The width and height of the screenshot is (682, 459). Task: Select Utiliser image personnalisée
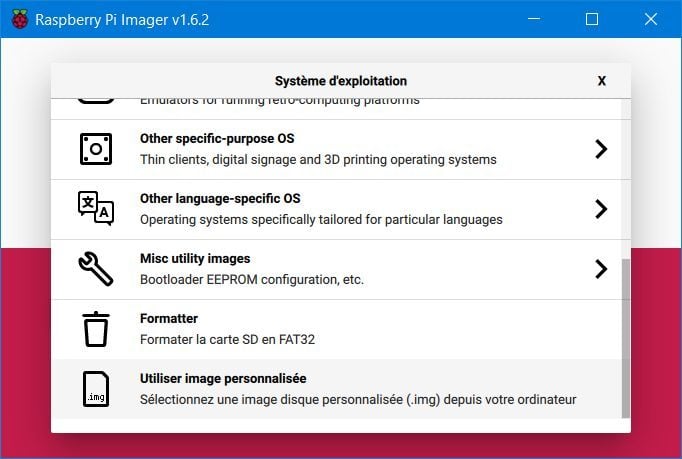click(x=336, y=389)
